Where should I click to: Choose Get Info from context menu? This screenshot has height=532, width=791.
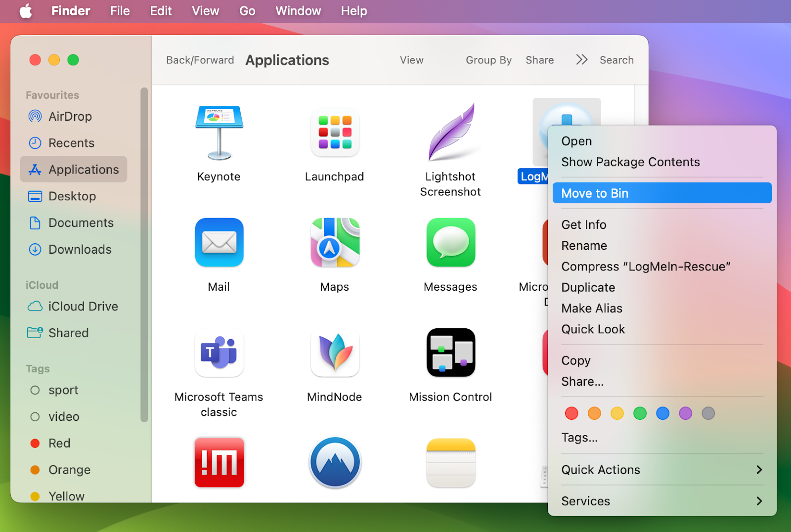[x=662, y=224]
